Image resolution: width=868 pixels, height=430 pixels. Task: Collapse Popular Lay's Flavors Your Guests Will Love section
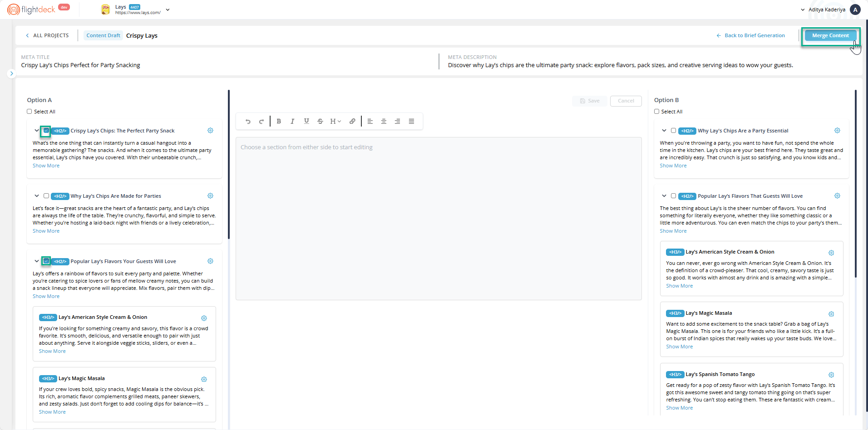37,261
